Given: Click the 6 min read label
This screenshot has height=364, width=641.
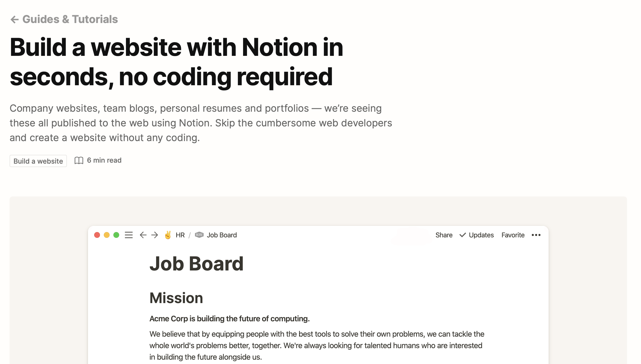Looking at the screenshot, I should [104, 160].
